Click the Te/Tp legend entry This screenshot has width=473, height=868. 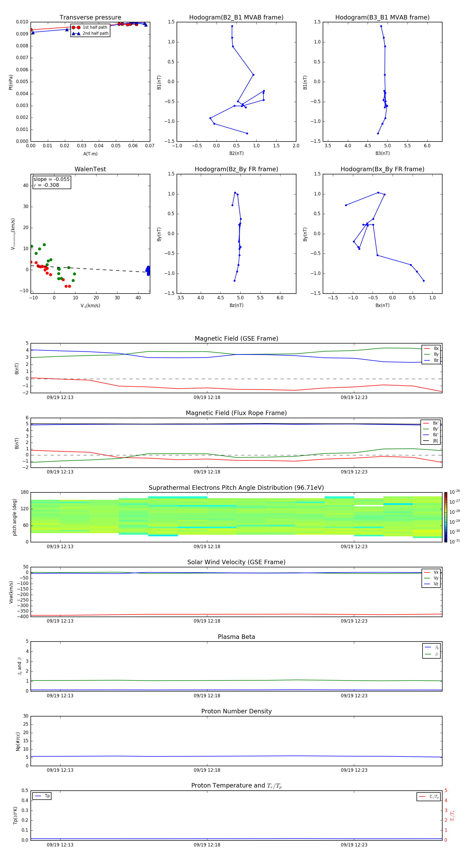point(429,796)
